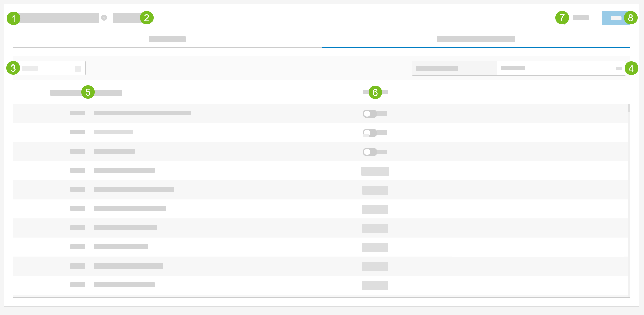Image resolution: width=644 pixels, height=315 pixels.
Task: Open the left filter dropdown above the table
Action: [x=51, y=68]
